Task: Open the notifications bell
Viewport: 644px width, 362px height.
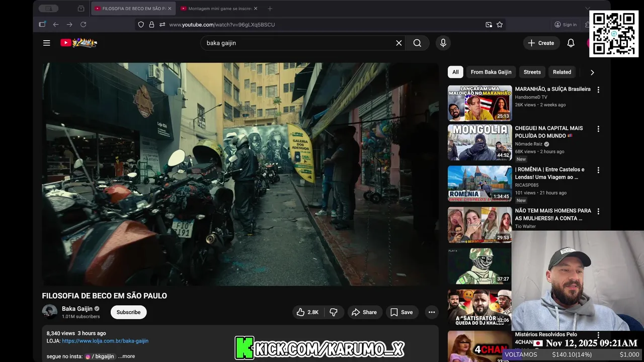Action: point(571,43)
